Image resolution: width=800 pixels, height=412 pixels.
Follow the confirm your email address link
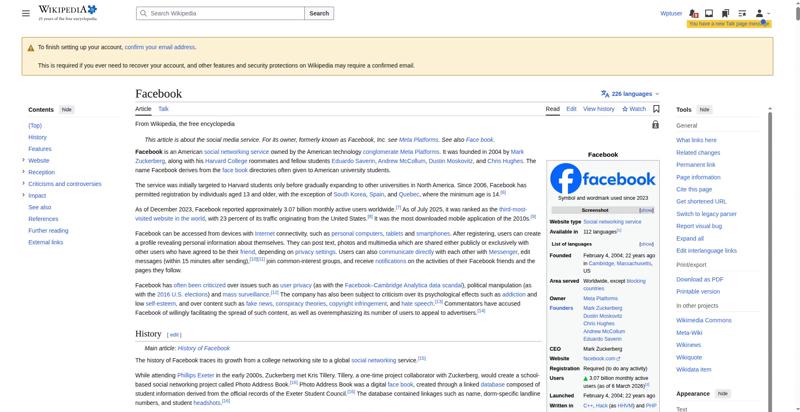pyautogui.click(x=160, y=47)
